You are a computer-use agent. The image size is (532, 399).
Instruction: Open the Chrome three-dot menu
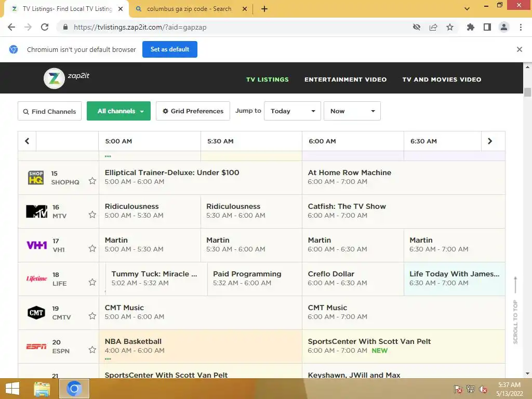click(521, 27)
